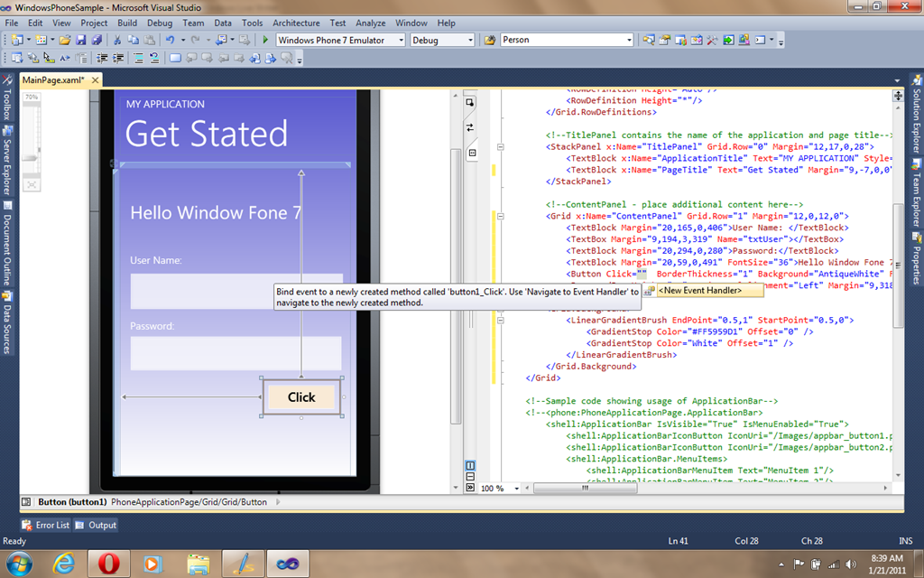Open the Build menu
The width and height of the screenshot is (924, 578).
pyautogui.click(x=127, y=23)
